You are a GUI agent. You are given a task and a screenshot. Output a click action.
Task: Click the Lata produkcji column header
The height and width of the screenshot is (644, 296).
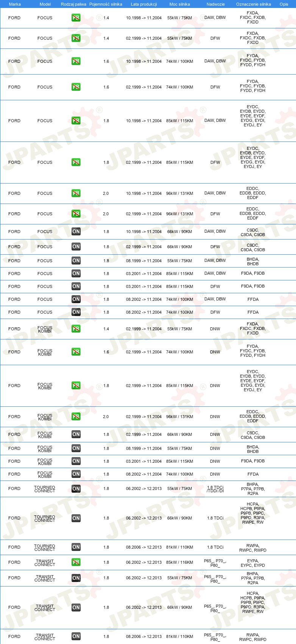(x=144, y=4)
